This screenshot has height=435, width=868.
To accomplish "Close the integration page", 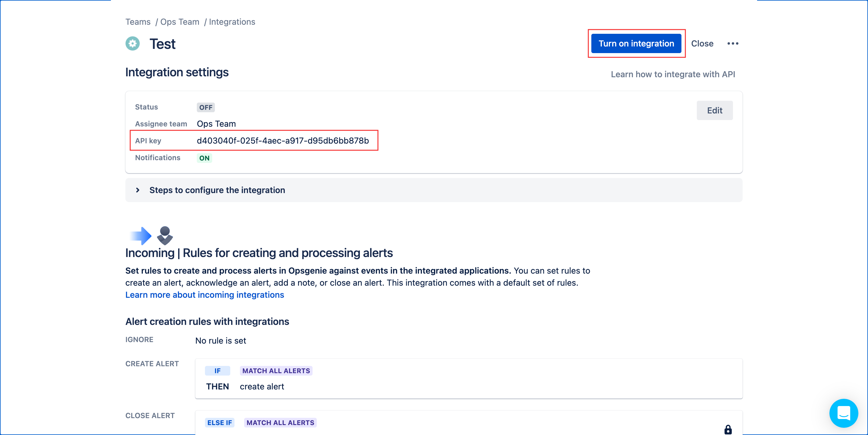I will [702, 43].
